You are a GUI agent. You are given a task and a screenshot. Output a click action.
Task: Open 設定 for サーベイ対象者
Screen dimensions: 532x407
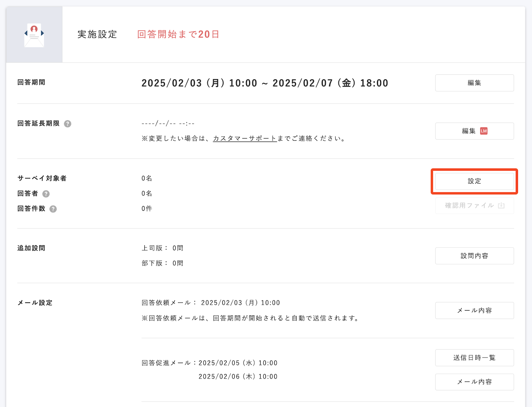[474, 181]
